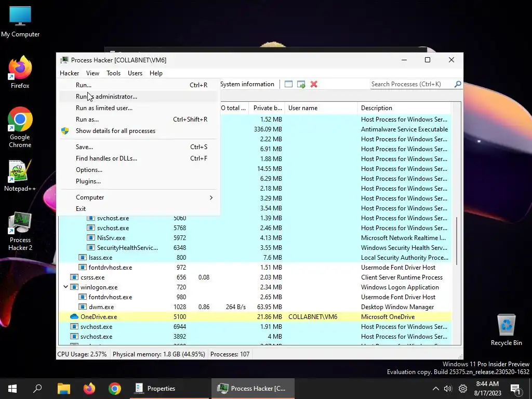Image resolution: width=532 pixels, height=399 pixels.
Task: Select Find handles or DLLs...
Action: tap(138, 158)
